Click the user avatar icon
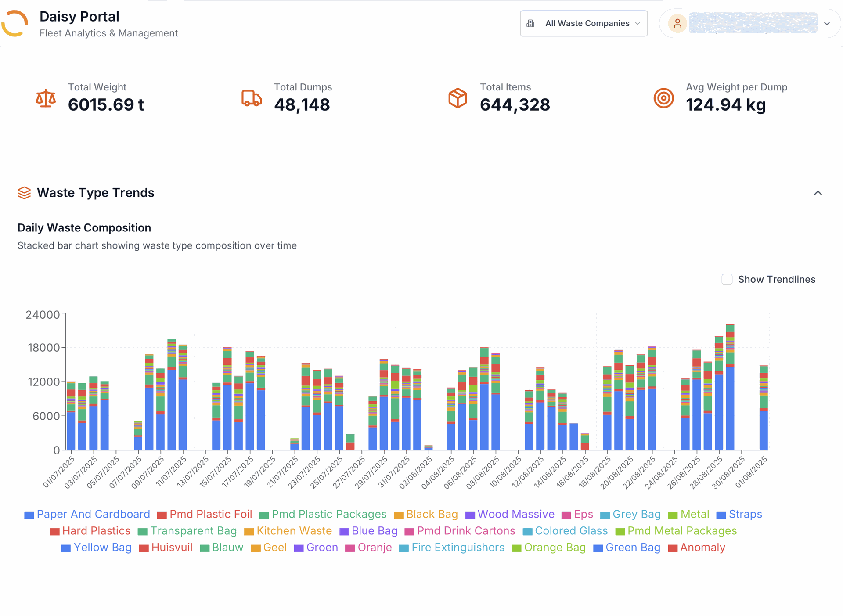 [677, 23]
